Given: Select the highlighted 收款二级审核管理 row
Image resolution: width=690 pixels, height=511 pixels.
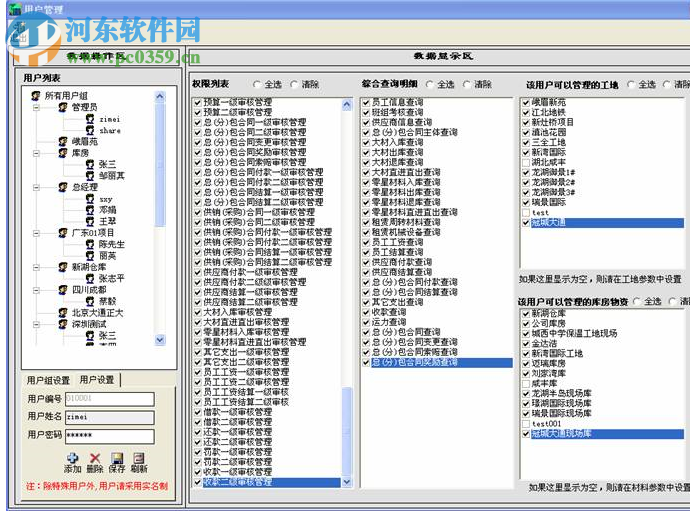Looking at the screenshot, I should tap(271, 482).
